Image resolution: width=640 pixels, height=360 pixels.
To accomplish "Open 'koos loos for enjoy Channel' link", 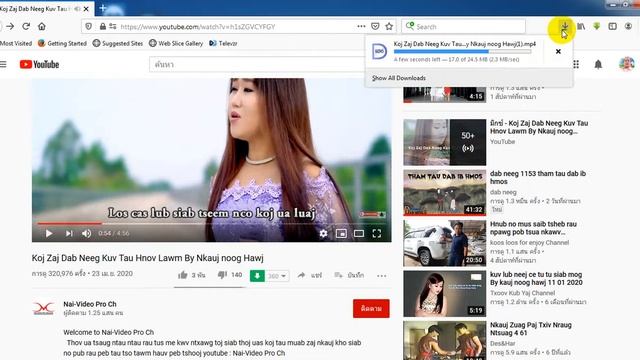I will 529,242.
